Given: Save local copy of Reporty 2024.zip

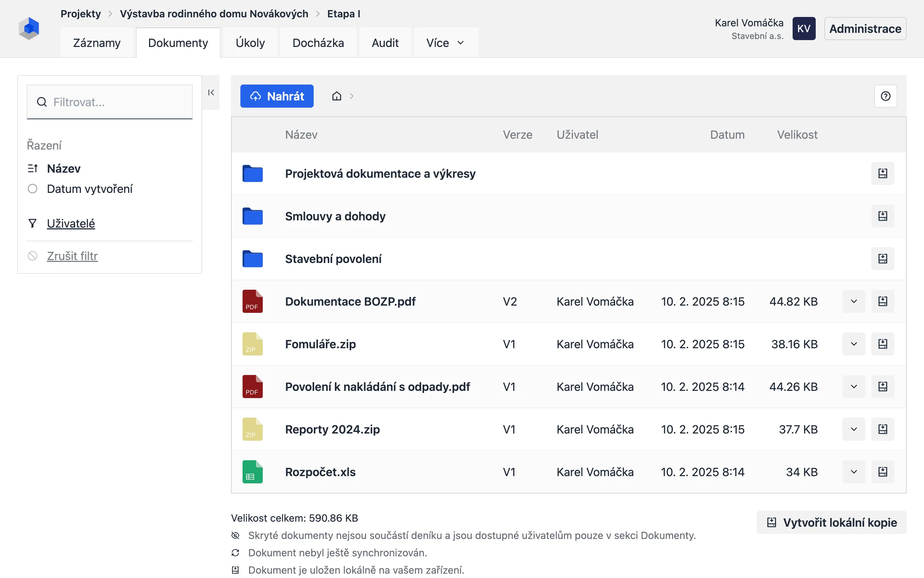Looking at the screenshot, I should tap(882, 429).
